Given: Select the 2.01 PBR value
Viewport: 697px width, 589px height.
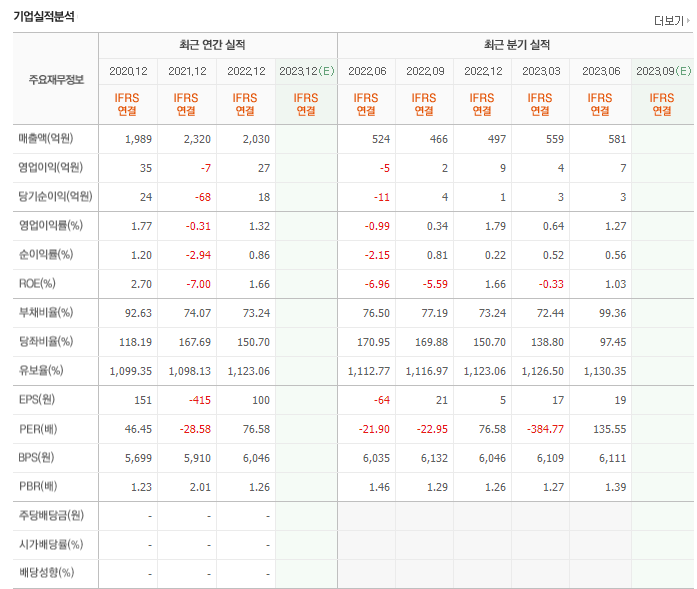Looking at the screenshot, I should click(200, 487).
